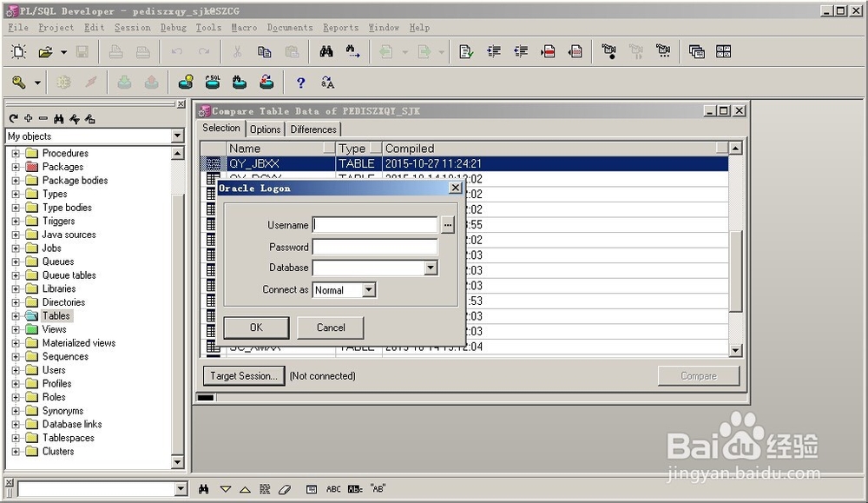Click the Refresh icon in object browser
Image resolution: width=868 pixels, height=503 pixels.
click(x=14, y=118)
